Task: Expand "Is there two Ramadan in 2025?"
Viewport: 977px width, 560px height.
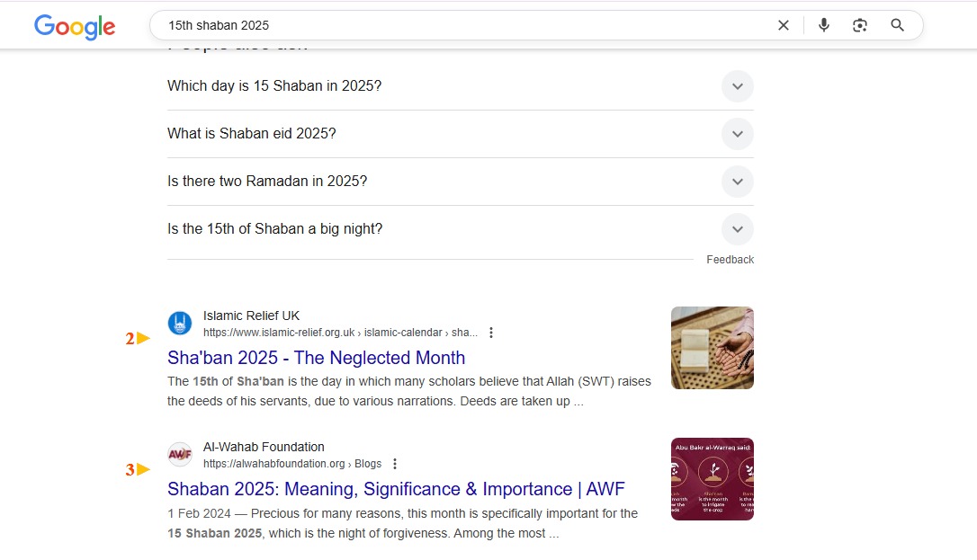Action: [x=737, y=182]
